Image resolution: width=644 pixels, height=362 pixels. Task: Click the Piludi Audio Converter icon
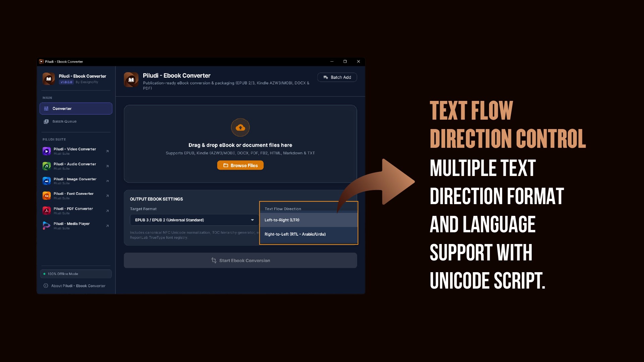point(47,166)
